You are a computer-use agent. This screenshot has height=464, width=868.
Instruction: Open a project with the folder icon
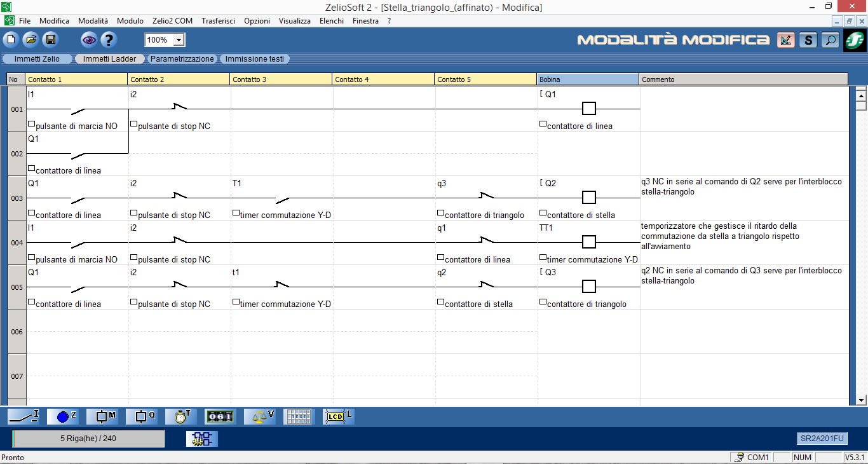pyautogui.click(x=31, y=40)
